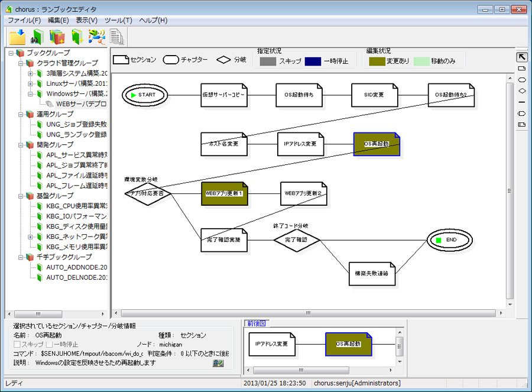Screen dimensions: 532x392
Task: Switch to the 前後図 tab
Action: click(x=257, y=323)
